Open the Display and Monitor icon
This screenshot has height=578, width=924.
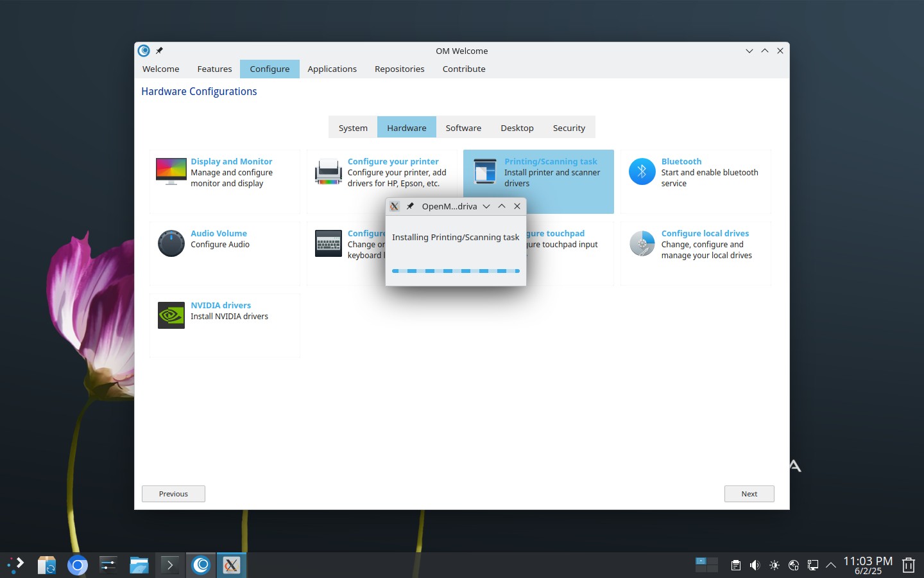tap(171, 171)
